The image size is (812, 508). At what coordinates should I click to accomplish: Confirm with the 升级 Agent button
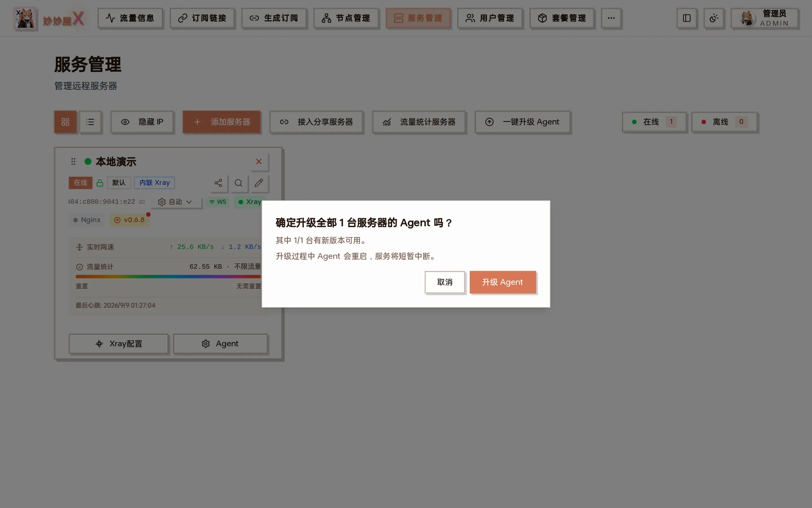point(503,282)
